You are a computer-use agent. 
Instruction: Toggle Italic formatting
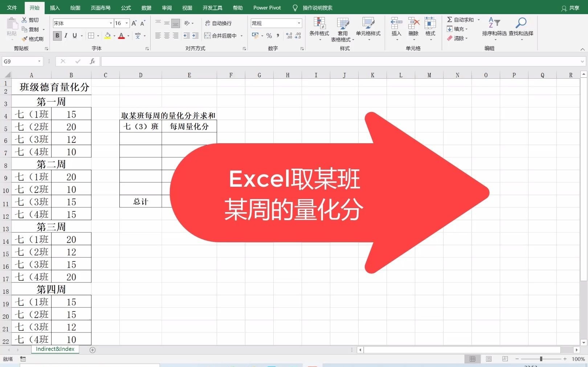(66, 36)
